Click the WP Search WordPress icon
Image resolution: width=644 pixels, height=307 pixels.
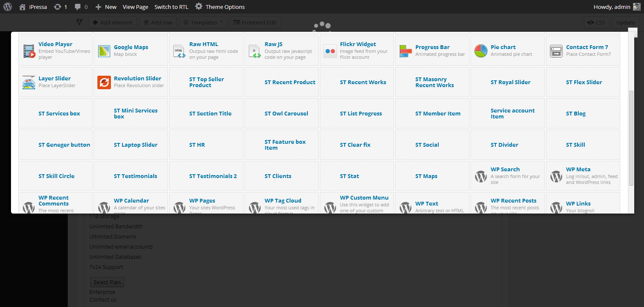pyautogui.click(x=481, y=176)
